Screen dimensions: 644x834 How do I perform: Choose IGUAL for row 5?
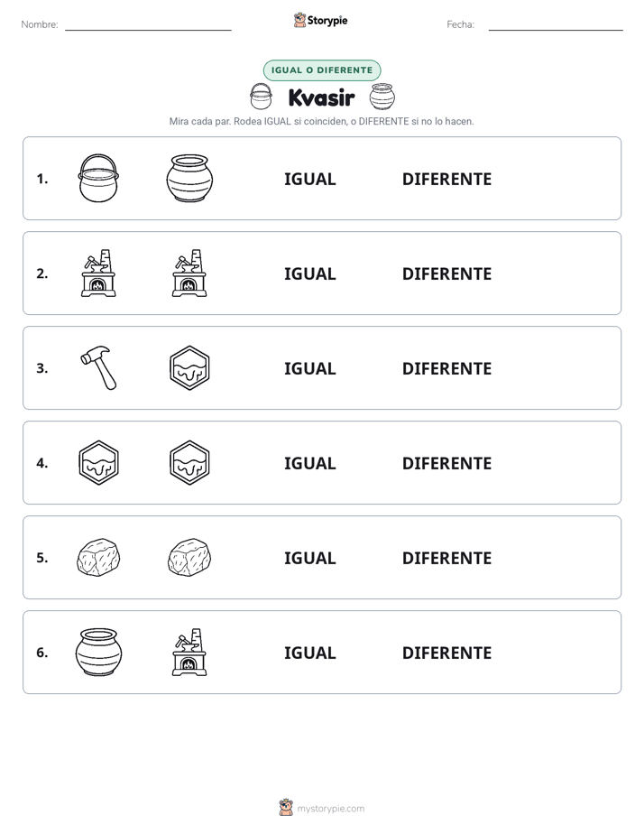point(309,558)
